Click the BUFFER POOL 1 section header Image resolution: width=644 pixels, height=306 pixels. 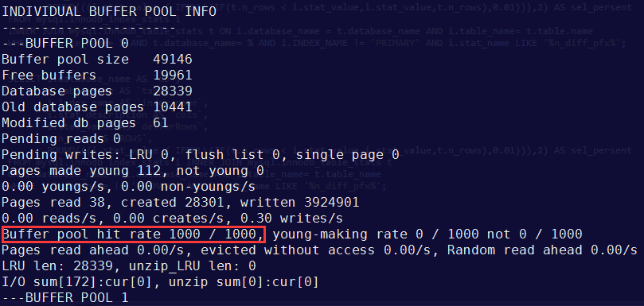coord(65,298)
